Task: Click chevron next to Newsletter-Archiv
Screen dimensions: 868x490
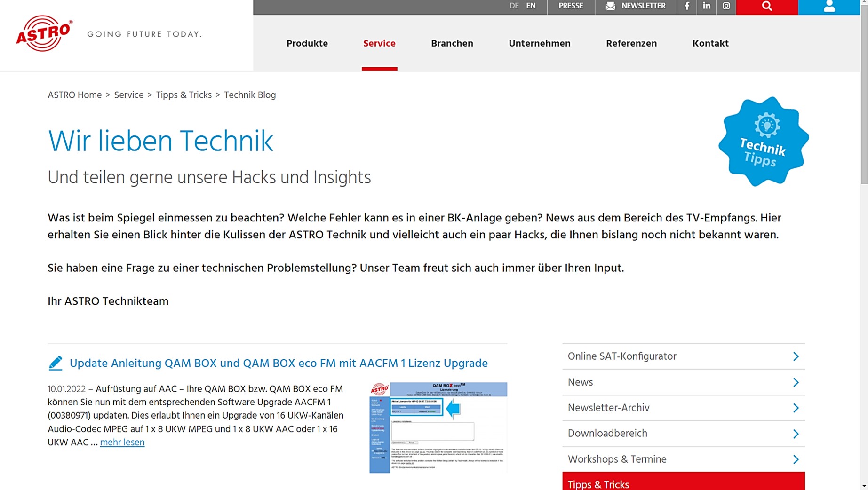Action: pyautogui.click(x=796, y=408)
